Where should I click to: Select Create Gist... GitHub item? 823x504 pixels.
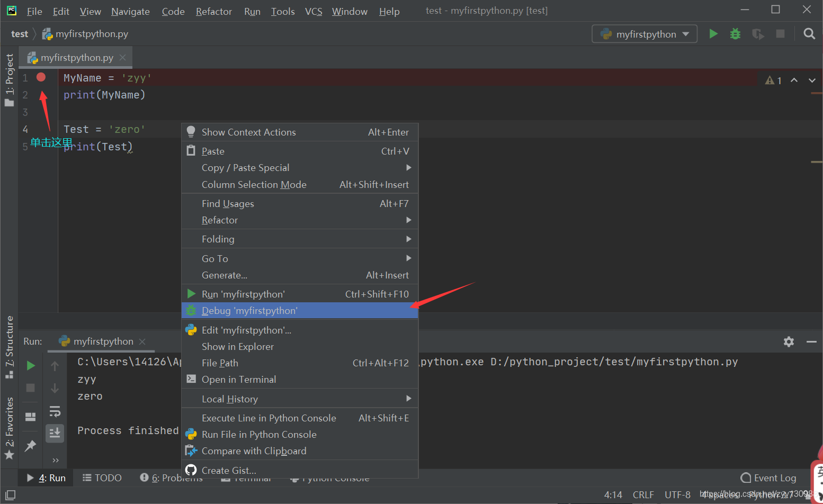pos(300,471)
